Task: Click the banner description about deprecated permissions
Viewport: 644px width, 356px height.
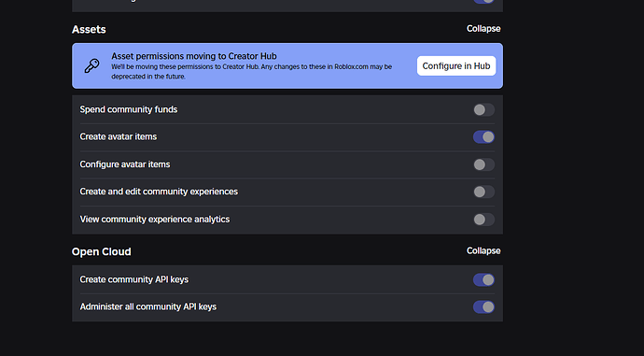Action: (251, 72)
